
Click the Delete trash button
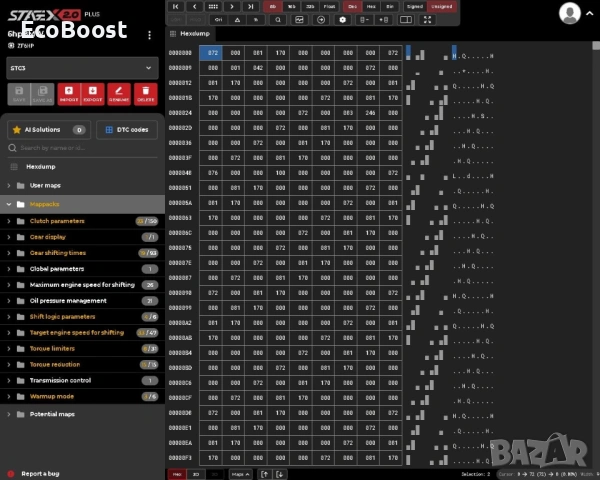[x=146, y=94]
